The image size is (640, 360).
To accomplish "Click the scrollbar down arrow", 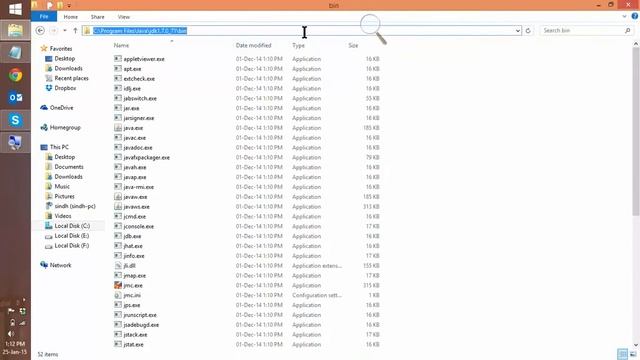I will [x=636, y=345].
